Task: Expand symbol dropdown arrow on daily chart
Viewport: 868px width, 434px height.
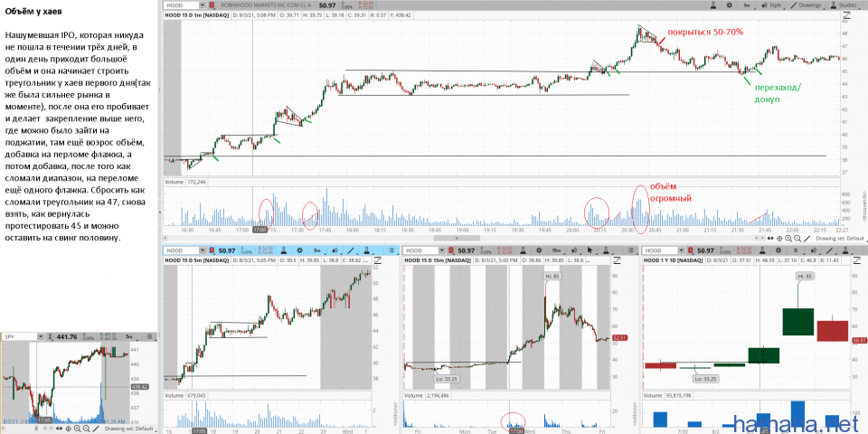Action: point(682,250)
